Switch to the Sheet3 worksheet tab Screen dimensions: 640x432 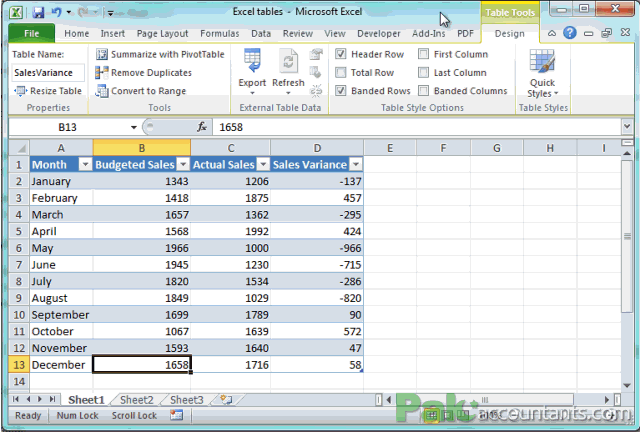coord(187,400)
